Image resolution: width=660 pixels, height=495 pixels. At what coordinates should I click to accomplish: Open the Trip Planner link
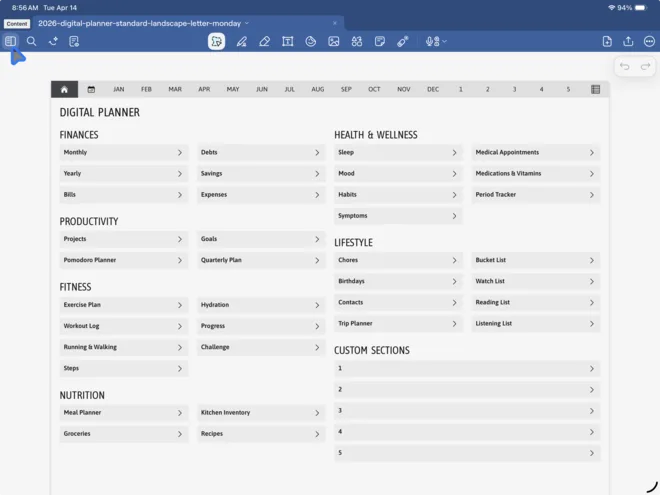pyautogui.click(x=398, y=324)
